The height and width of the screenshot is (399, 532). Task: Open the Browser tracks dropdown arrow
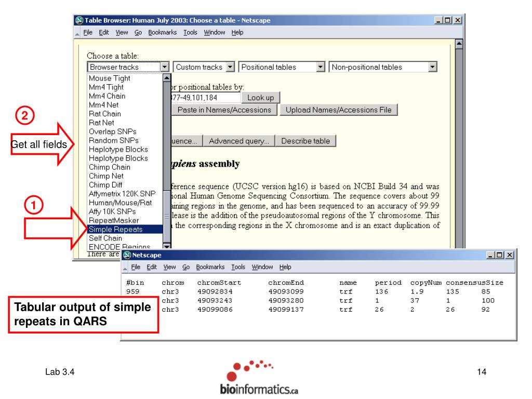(165, 67)
